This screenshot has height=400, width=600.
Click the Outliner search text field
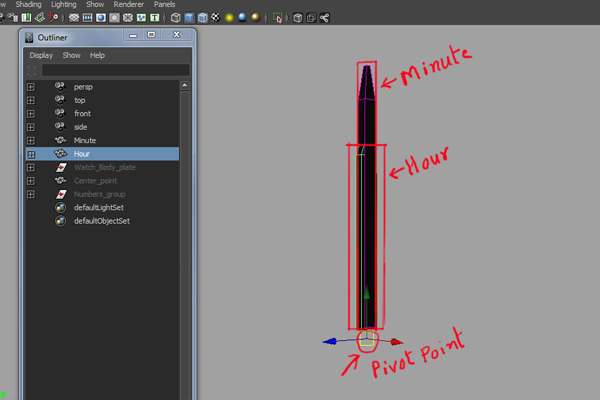pyautogui.click(x=116, y=70)
